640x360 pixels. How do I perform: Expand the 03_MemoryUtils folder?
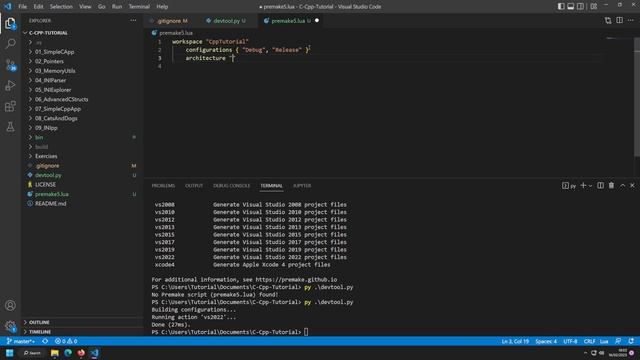point(82,71)
